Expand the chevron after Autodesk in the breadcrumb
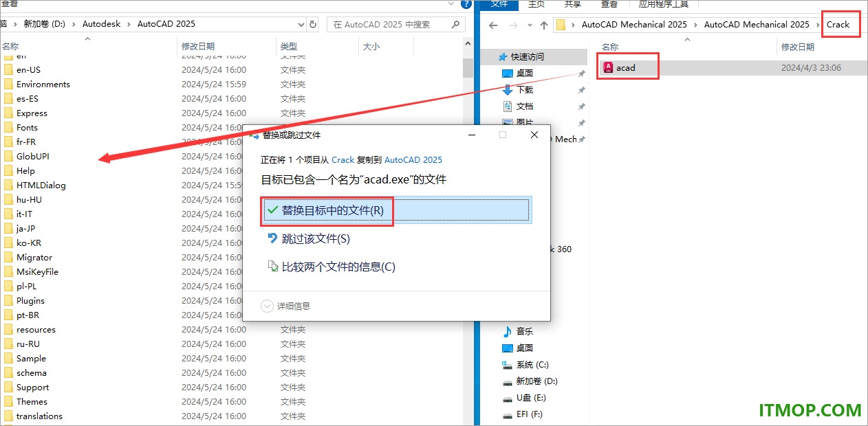Image resolution: width=868 pixels, height=426 pixels. pos(129,24)
